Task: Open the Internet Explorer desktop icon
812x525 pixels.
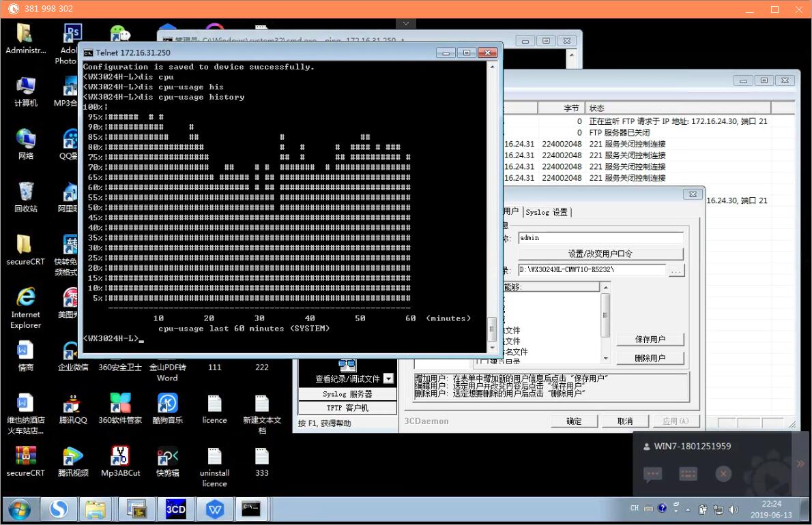Action: pos(25,307)
